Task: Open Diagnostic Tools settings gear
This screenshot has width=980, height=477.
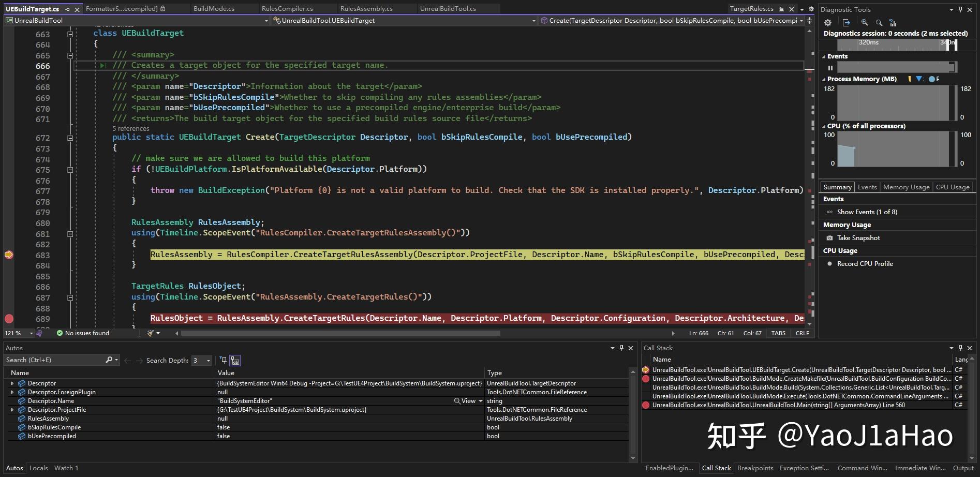Action: (x=827, y=23)
